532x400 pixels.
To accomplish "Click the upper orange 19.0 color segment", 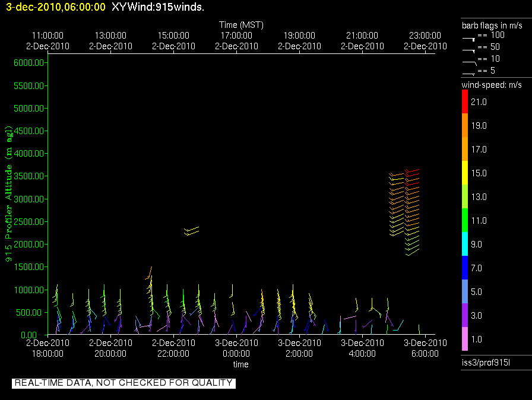I will coord(465,125).
